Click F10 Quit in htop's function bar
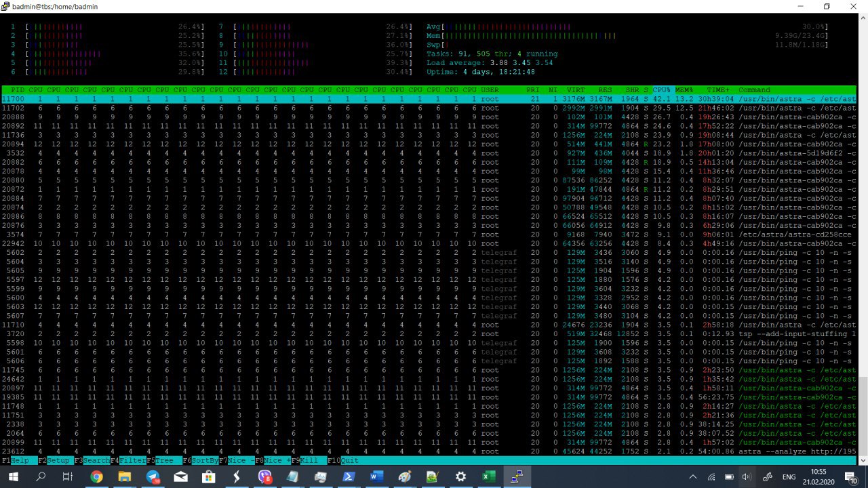Image resolution: width=868 pixels, height=488 pixels. [343, 460]
